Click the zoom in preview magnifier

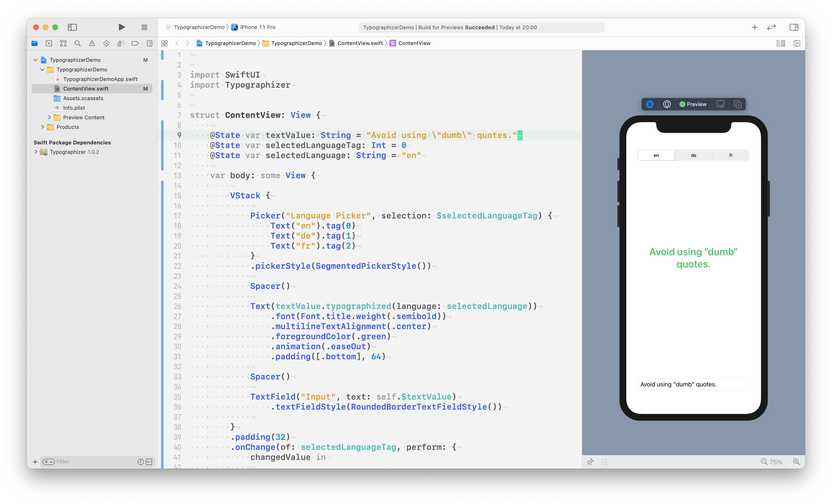click(x=796, y=462)
